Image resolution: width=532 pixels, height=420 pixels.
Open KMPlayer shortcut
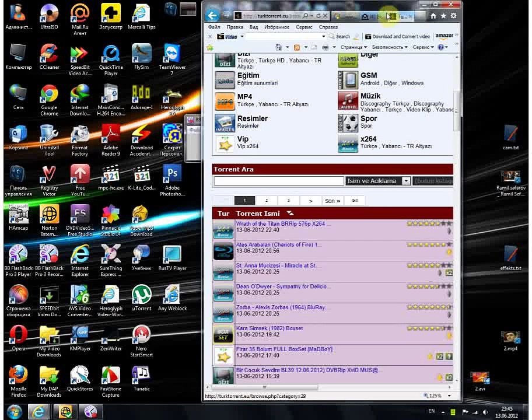(x=80, y=338)
